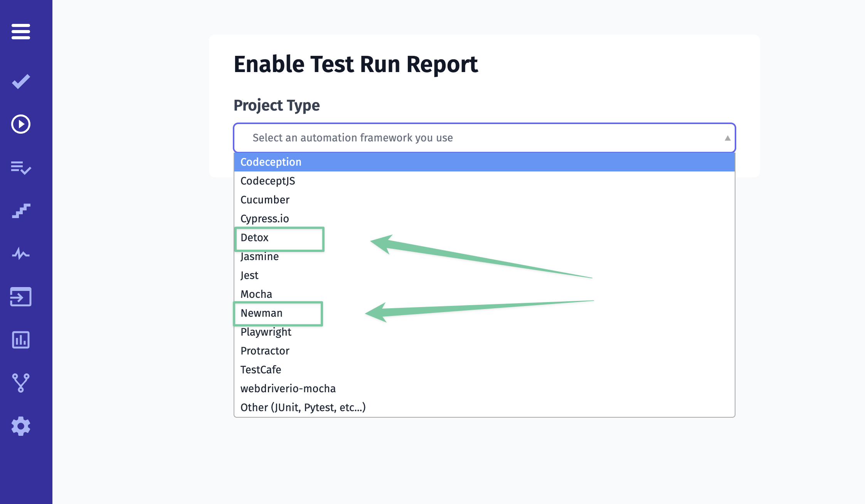Choose Newman framework option
This screenshot has height=504, width=865.
point(485,313)
